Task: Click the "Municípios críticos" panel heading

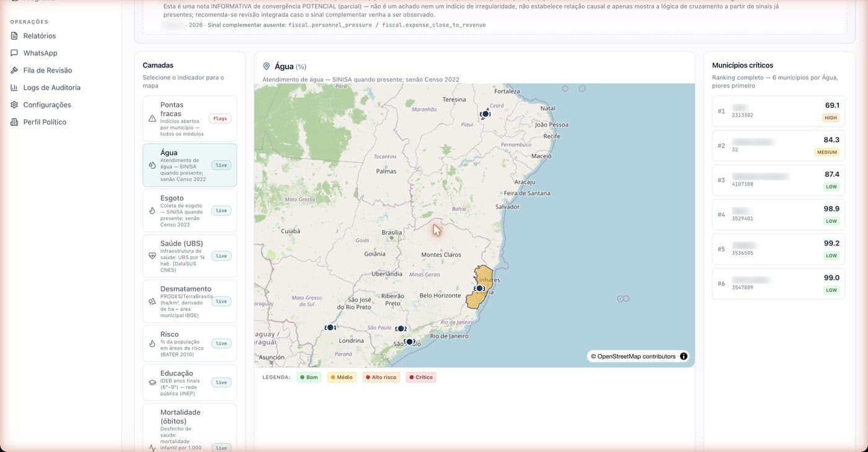Action: tap(743, 65)
